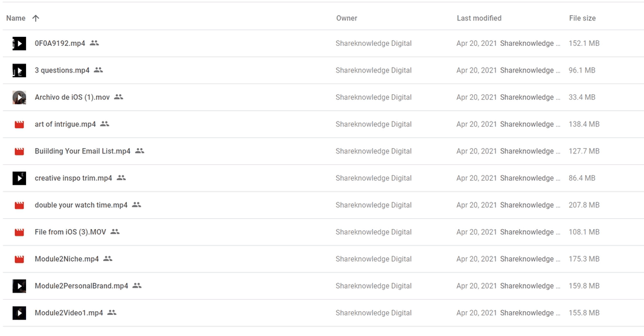
Task: Click the red video icon for Module2Niche.mp4
Action: pyautogui.click(x=19, y=259)
